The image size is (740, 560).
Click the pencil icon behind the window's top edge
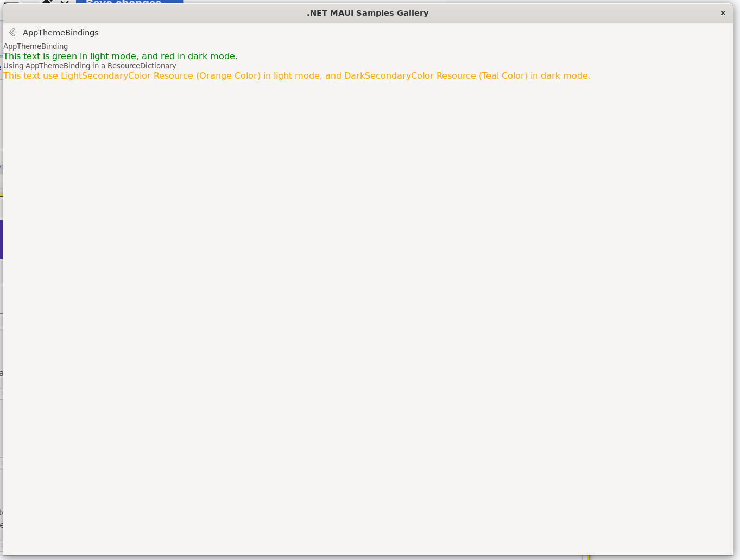coord(47,2)
